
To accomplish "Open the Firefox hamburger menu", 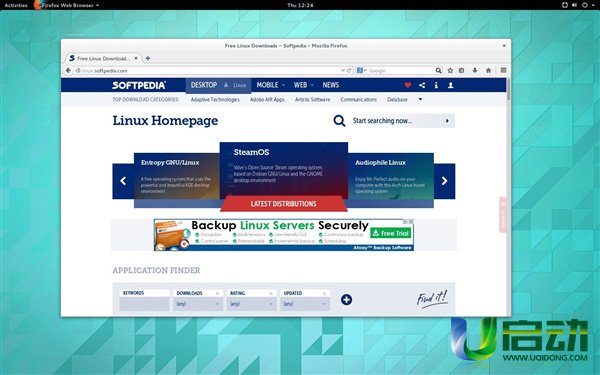I will (x=503, y=70).
